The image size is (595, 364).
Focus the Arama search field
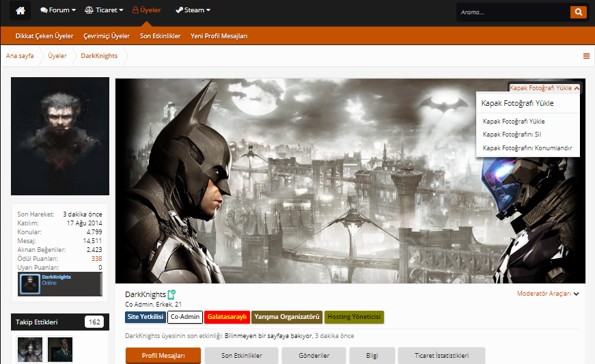[514, 12]
